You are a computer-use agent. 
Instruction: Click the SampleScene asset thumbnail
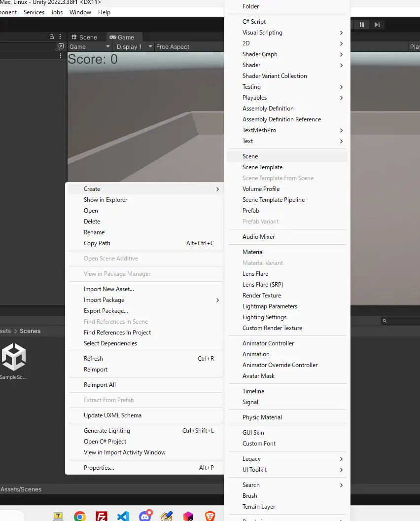coord(13,357)
